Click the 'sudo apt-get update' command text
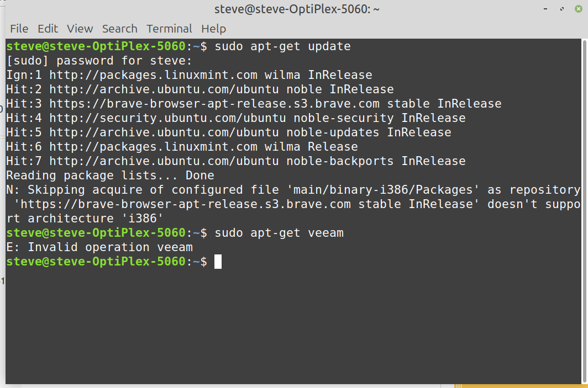The width and height of the screenshot is (588, 388). click(282, 46)
